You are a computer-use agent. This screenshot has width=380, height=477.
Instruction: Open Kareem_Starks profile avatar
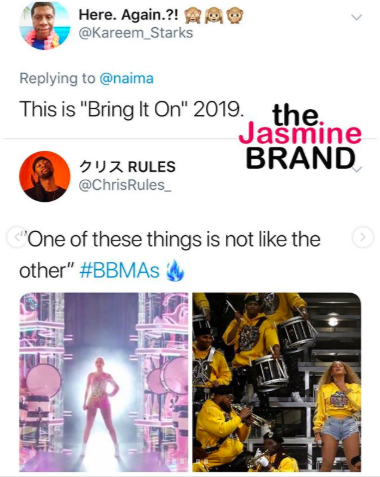click(44, 25)
